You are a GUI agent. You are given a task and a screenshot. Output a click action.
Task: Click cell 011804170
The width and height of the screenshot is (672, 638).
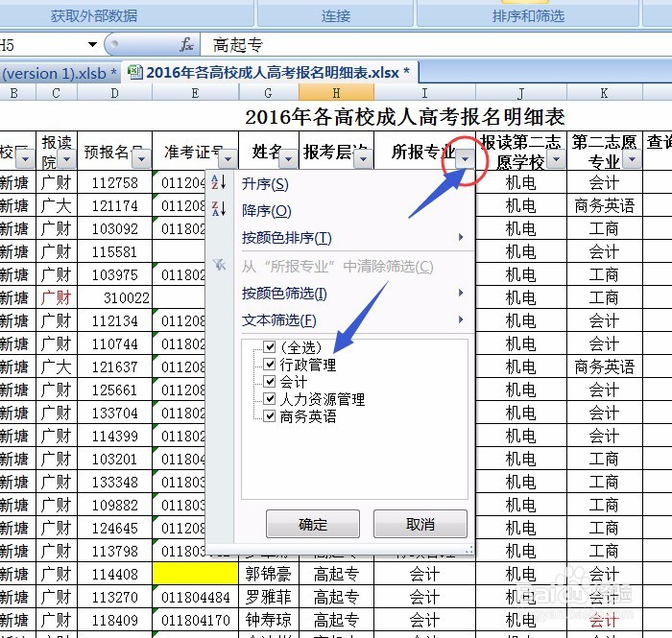(x=195, y=620)
